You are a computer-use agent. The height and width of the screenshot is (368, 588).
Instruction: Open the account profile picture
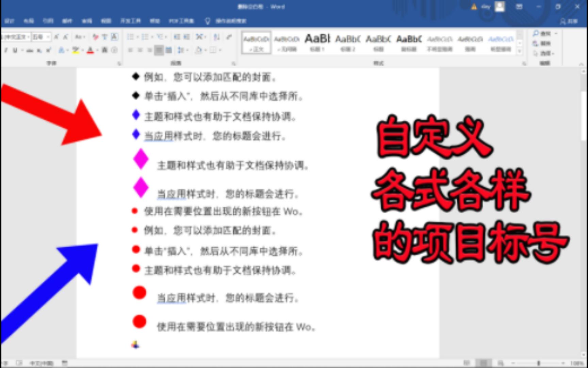tap(500, 6)
